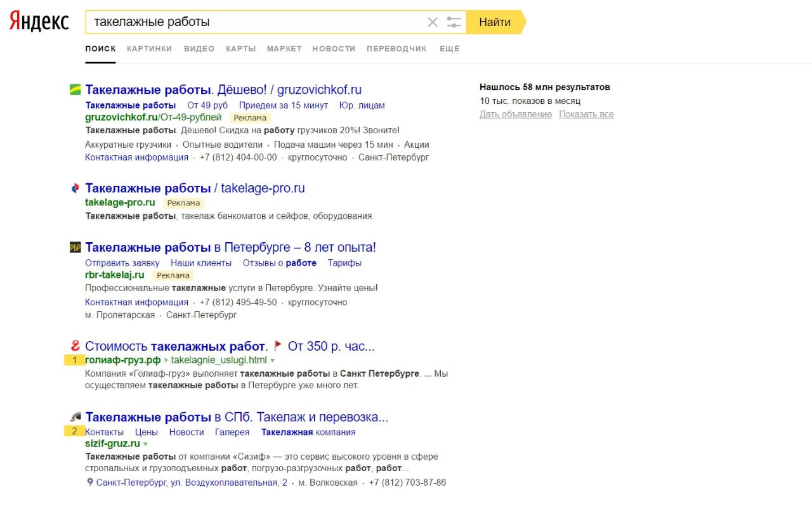This screenshot has height=506, width=812.
Task: Click the gruzovichkof.ru favicon
Action: click(x=75, y=89)
